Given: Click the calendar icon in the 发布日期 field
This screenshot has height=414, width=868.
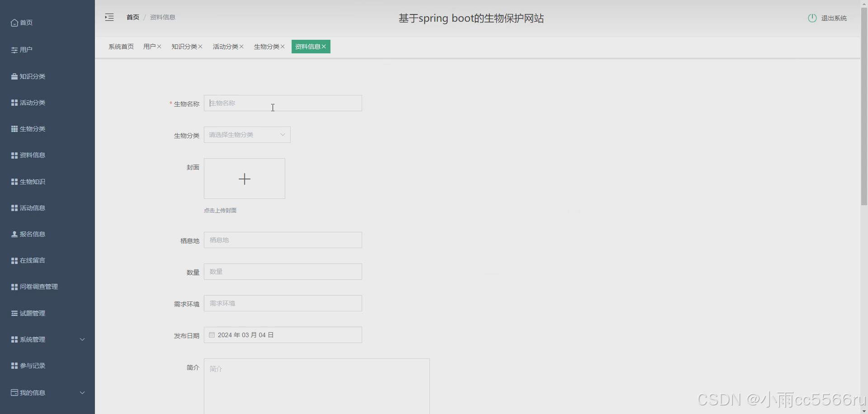Looking at the screenshot, I should pyautogui.click(x=212, y=335).
